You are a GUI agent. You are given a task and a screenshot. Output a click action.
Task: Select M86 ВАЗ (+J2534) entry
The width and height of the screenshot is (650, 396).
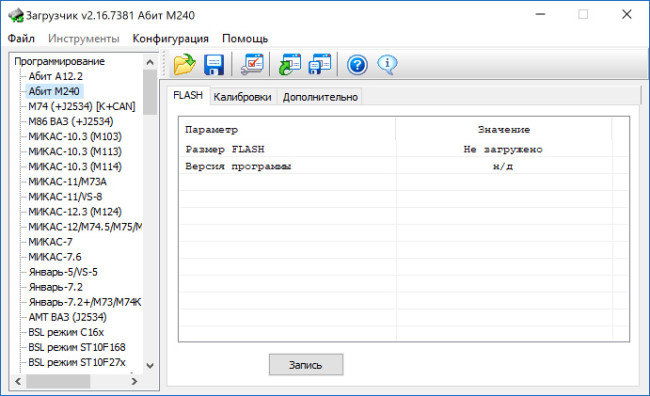coord(70,121)
